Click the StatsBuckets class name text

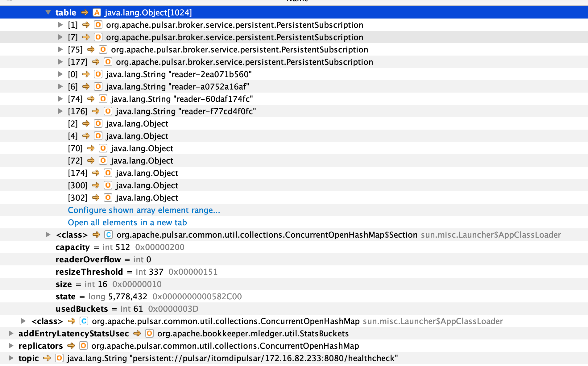tap(253, 334)
